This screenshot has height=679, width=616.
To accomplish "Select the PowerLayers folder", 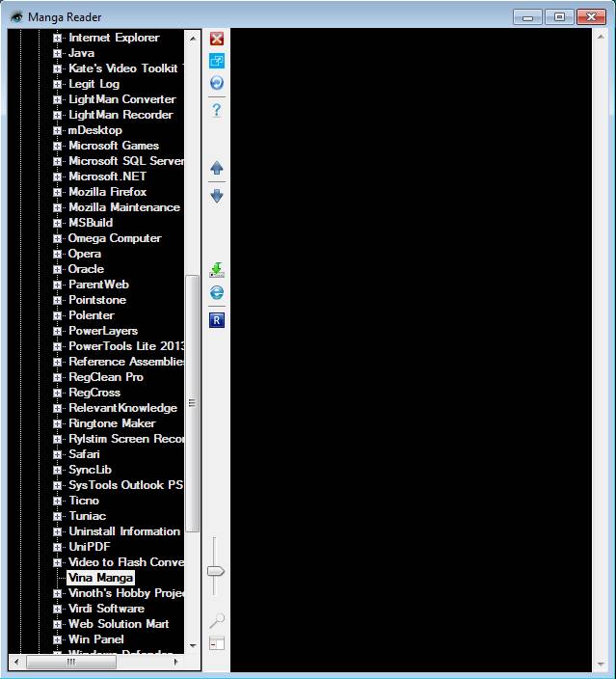I will pos(103,331).
